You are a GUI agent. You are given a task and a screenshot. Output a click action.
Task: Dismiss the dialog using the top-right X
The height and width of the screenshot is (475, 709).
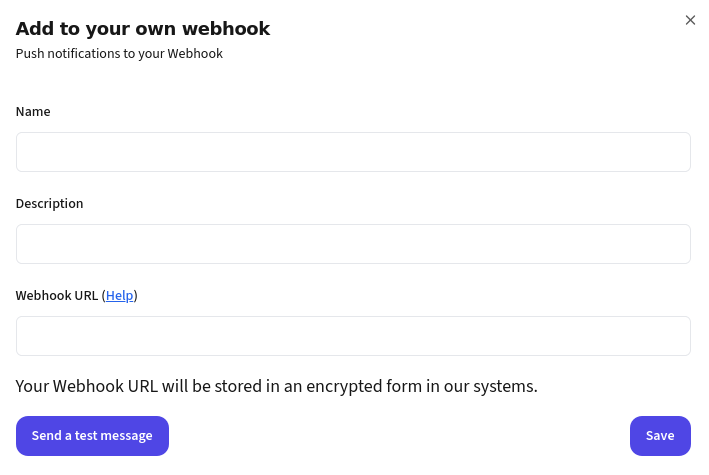(690, 20)
